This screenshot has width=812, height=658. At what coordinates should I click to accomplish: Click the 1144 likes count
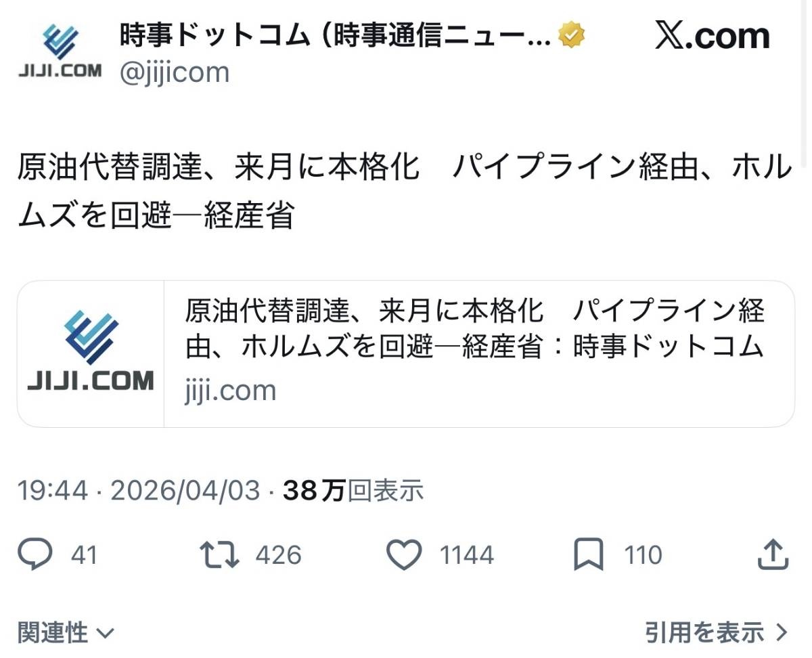pos(467,556)
